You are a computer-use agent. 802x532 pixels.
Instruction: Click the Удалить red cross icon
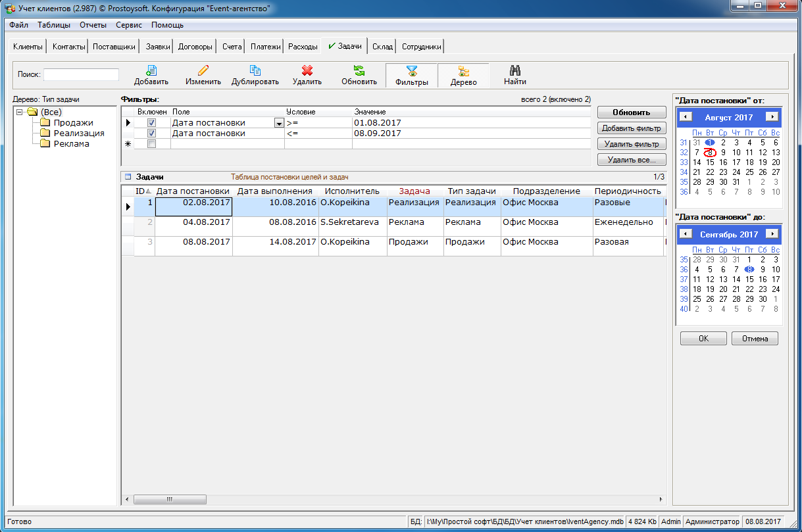coord(307,70)
